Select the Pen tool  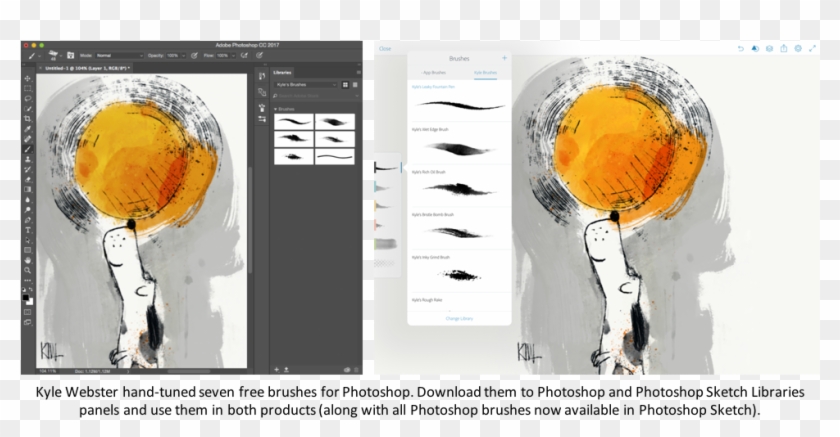click(27, 221)
